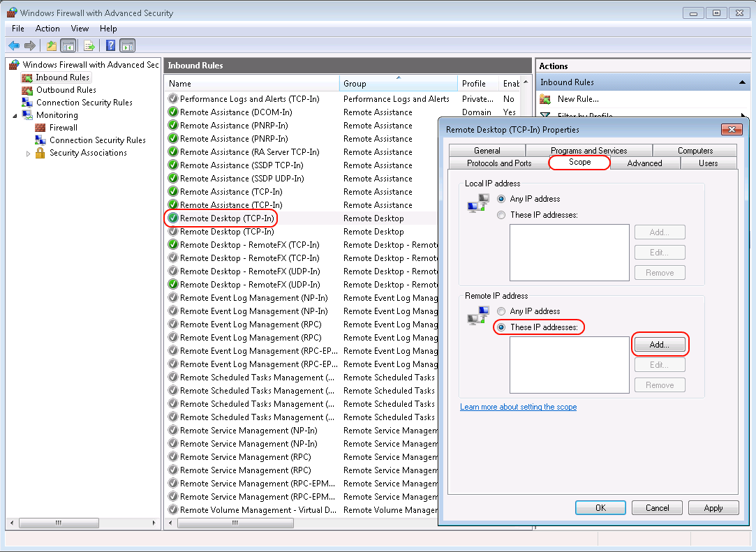Select Local 'Any IP address' radio button
756x552 pixels.
[x=501, y=199]
